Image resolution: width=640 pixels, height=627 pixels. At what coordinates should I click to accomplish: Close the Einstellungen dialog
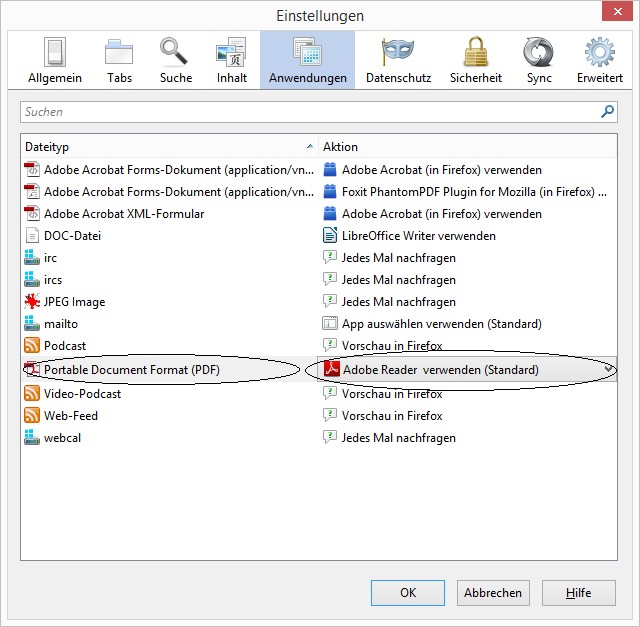pos(618,11)
